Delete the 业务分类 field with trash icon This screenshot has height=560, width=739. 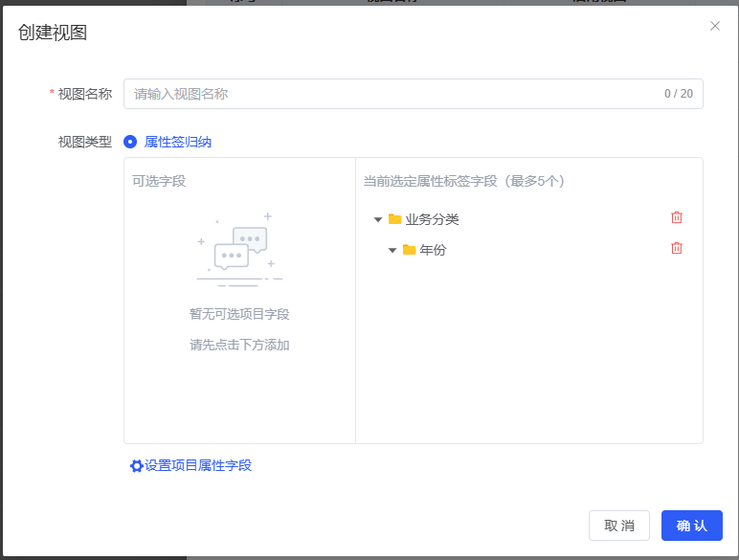pyautogui.click(x=677, y=217)
